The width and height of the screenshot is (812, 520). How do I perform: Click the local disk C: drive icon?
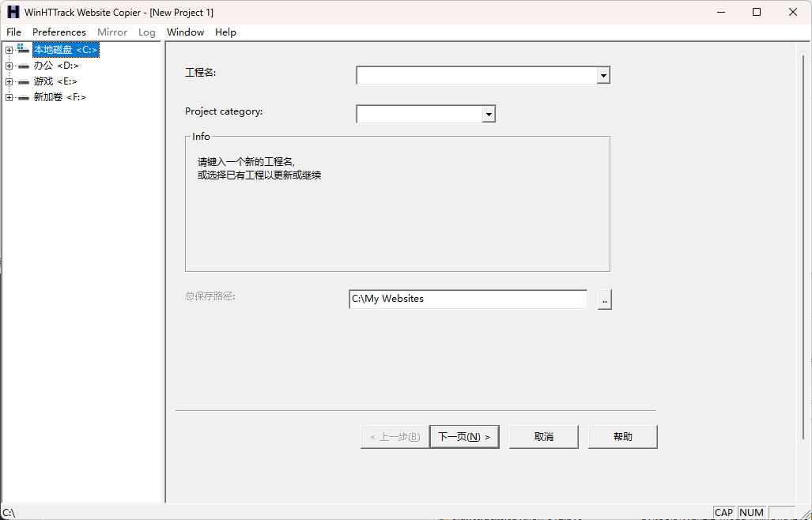tap(23, 49)
